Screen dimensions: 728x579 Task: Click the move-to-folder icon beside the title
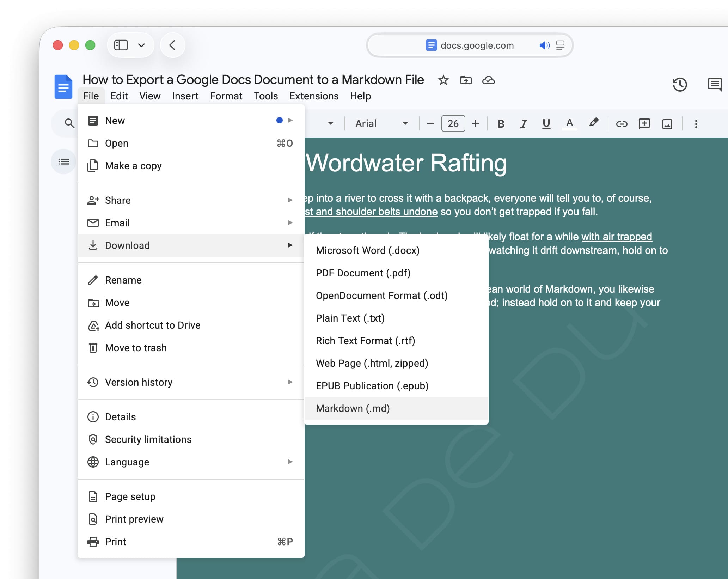point(466,80)
